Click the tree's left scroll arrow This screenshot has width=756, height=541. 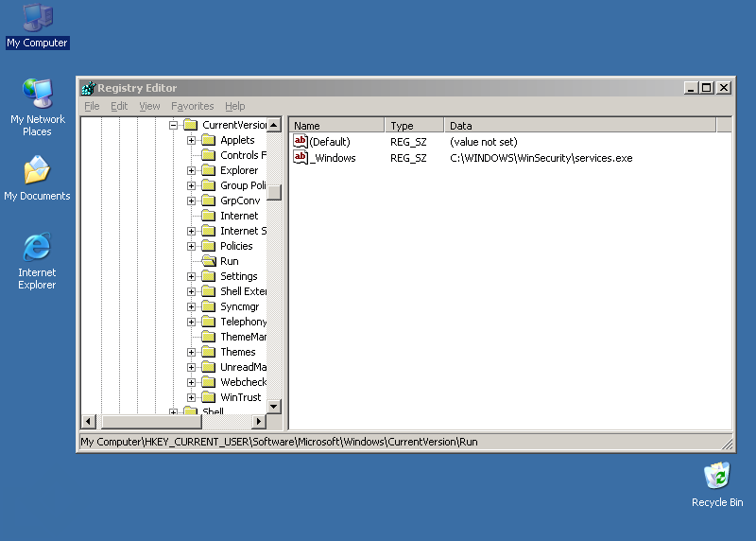tap(88, 421)
